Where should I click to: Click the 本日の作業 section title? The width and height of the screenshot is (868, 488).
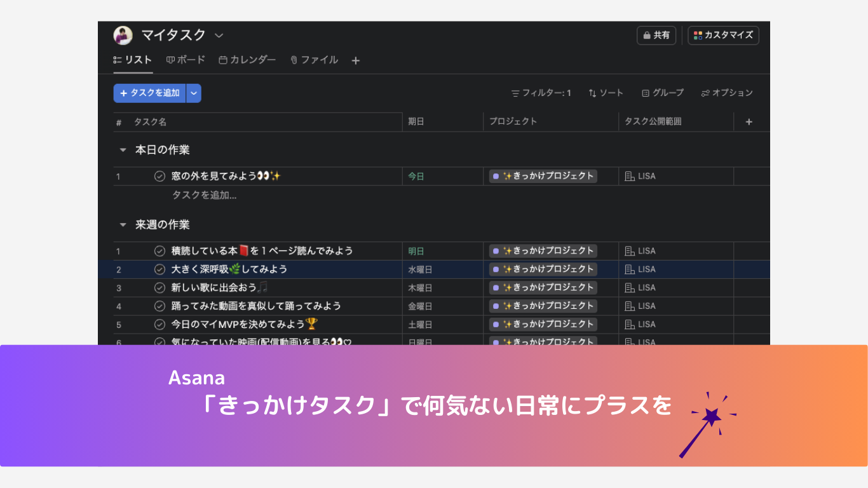click(163, 150)
